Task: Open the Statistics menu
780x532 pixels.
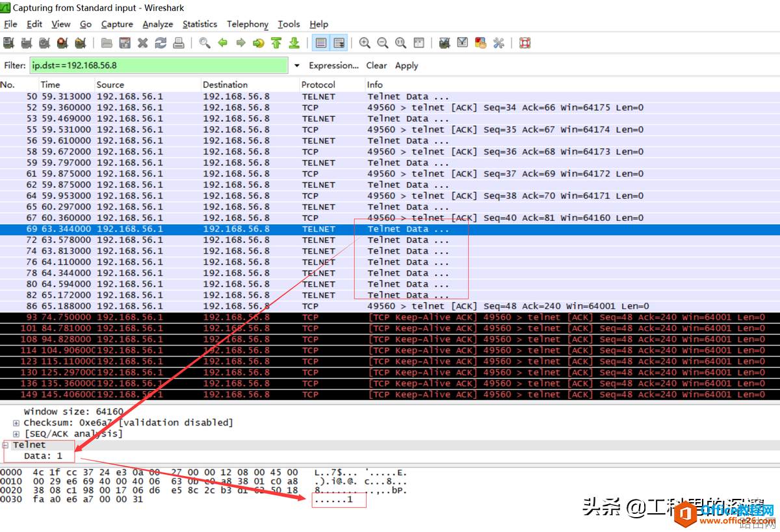Action: [200, 24]
